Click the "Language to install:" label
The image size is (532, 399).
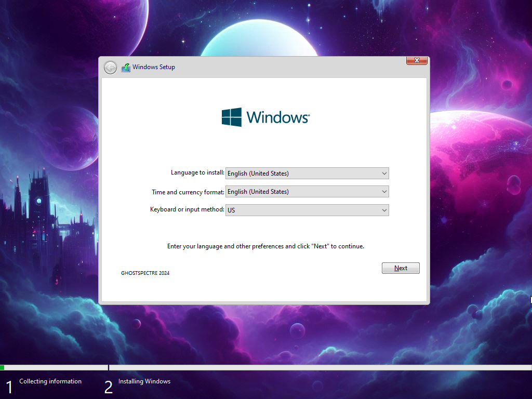197,172
